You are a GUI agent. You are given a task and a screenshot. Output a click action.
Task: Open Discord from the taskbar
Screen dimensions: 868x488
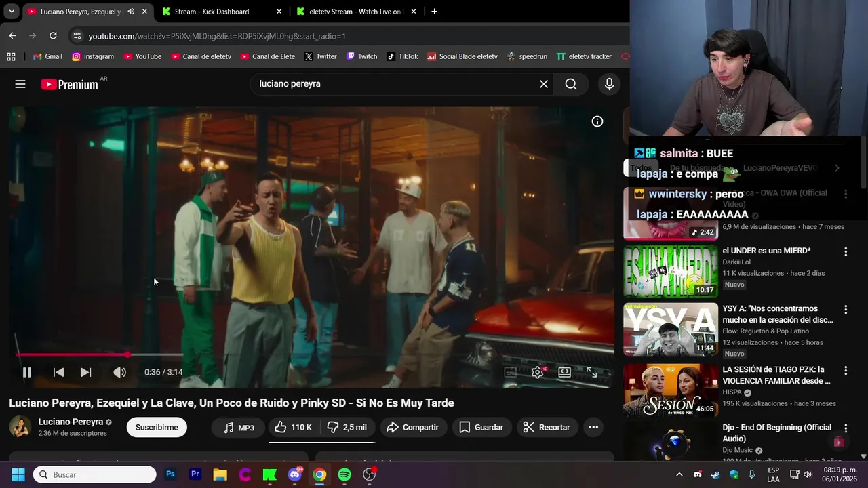pos(295,474)
